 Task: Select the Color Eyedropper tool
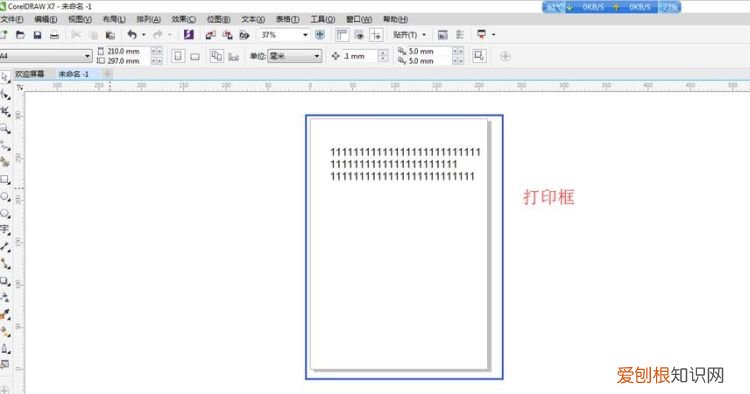[x=5, y=314]
